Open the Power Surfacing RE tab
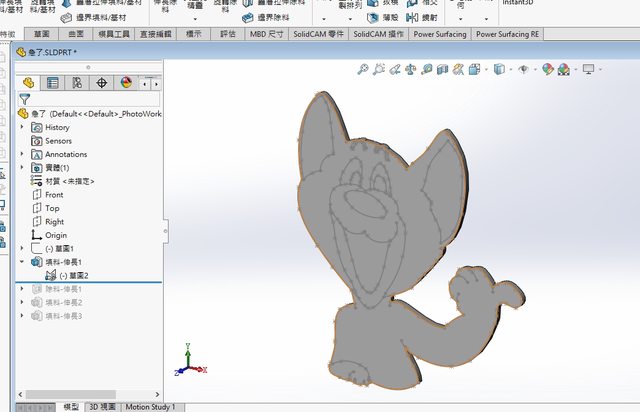The width and height of the screenshot is (640, 412). pos(508,34)
